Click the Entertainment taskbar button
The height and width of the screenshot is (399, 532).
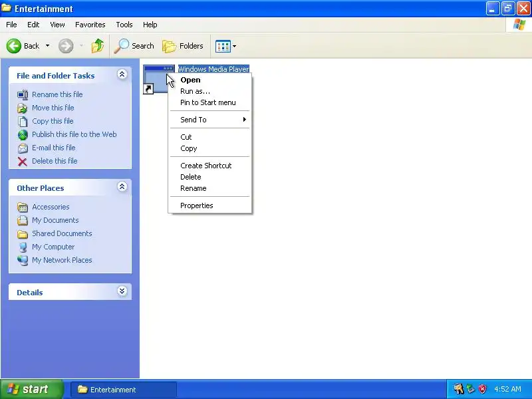coord(124,390)
